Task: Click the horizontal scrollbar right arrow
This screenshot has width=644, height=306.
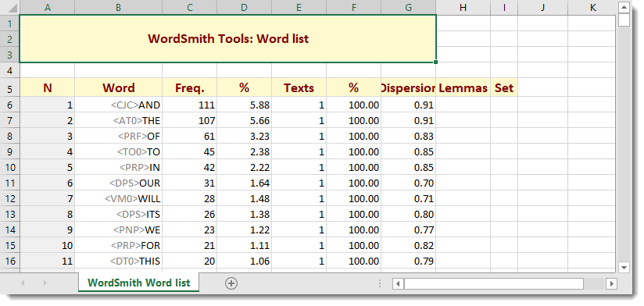Action: point(611,283)
